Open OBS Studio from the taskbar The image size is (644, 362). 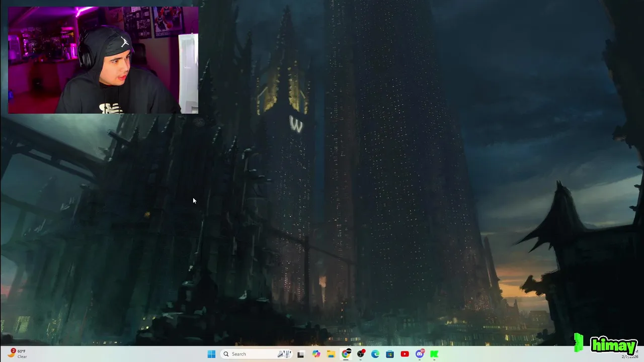pyautogui.click(x=361, y=354)
